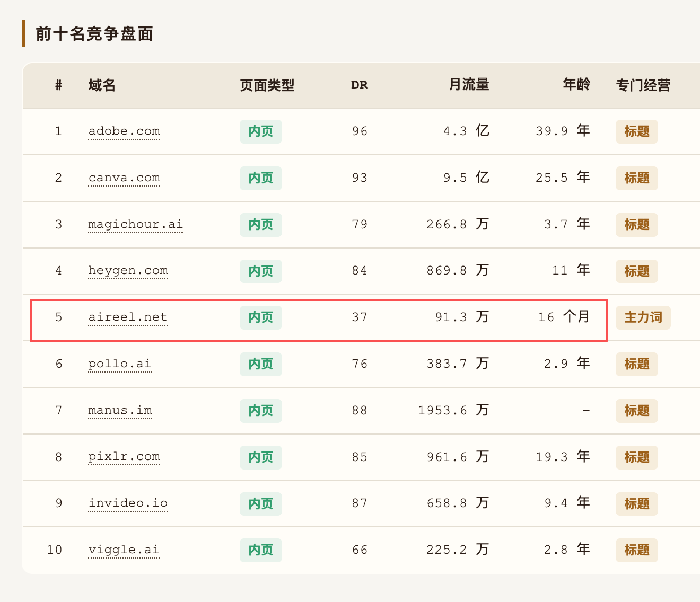The height and width of the screenshot is (602, 700).
Task: Open the invideo.io domain link
Action: [x=128, y=503]
